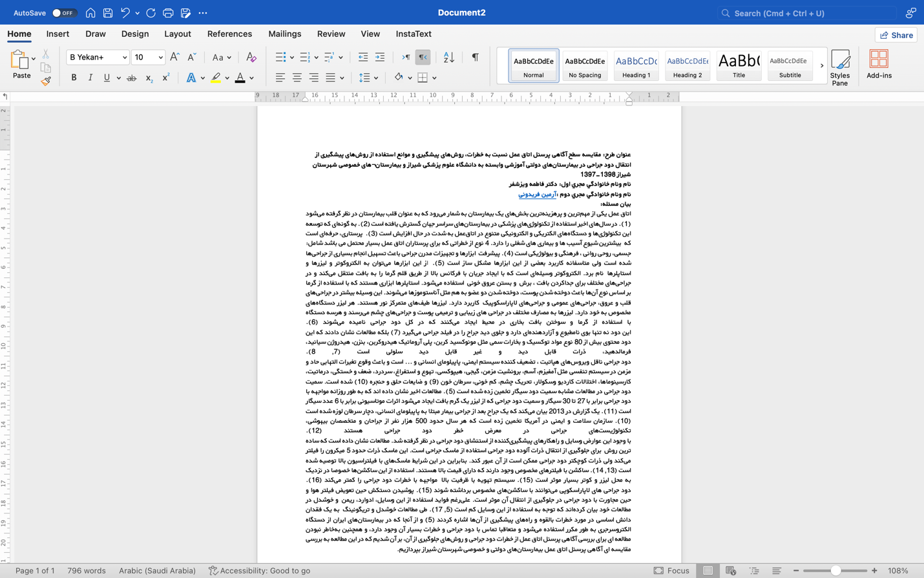The height and width of the screenshot is (578, 924).
Task: Open the Styles Pane
Action: tap(840, 67)
